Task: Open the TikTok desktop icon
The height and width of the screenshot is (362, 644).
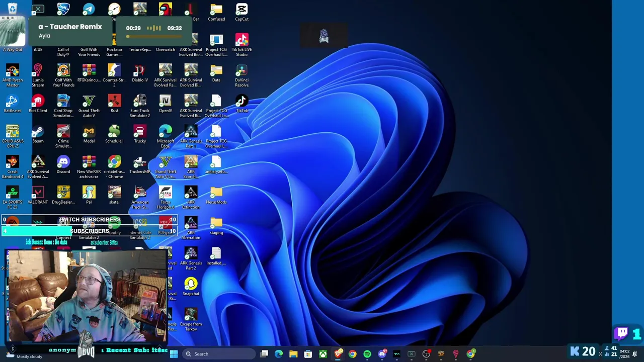Action: point(242,104)
